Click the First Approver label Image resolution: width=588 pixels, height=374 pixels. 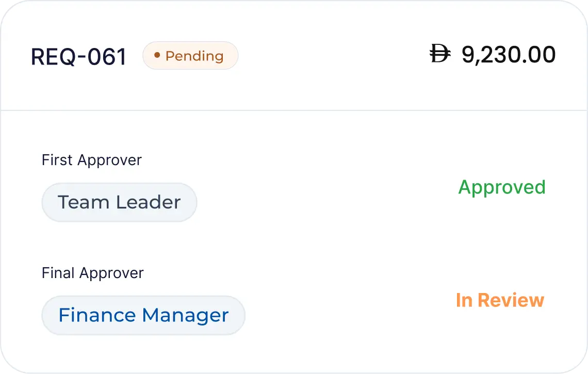tap(91, 160)
